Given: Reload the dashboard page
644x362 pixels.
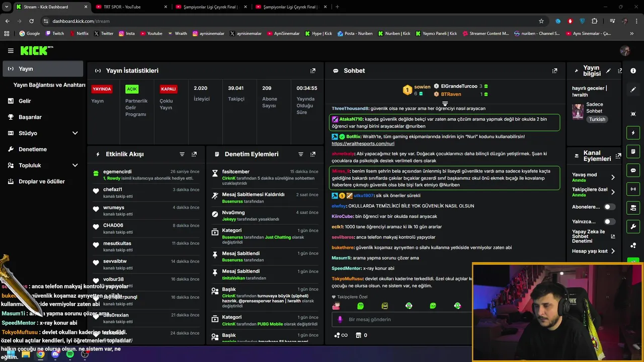Looking at the screenshot, I should 31,21.
